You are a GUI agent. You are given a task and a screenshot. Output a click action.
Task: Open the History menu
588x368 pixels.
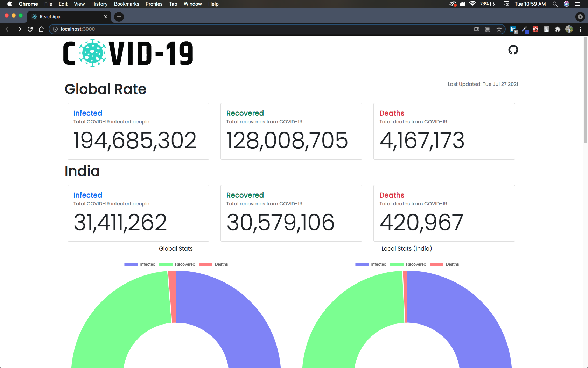click(x=99, y=4)
